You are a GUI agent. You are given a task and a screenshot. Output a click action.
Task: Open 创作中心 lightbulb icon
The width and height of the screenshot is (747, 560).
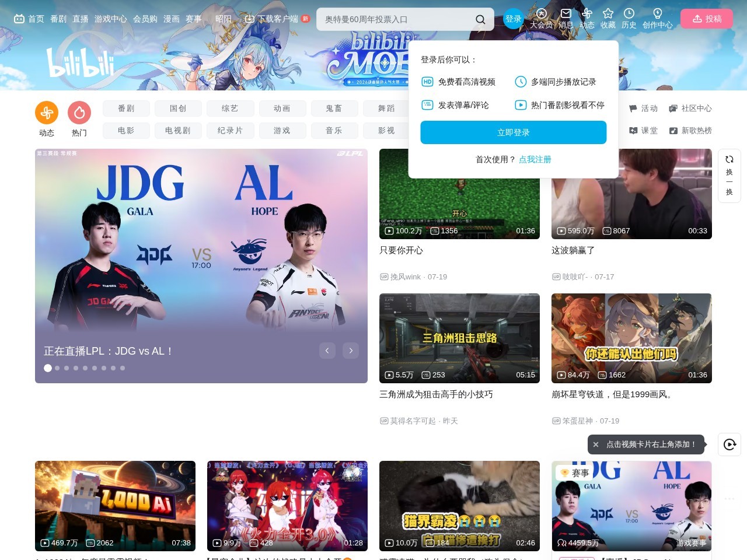coord(658,13)
